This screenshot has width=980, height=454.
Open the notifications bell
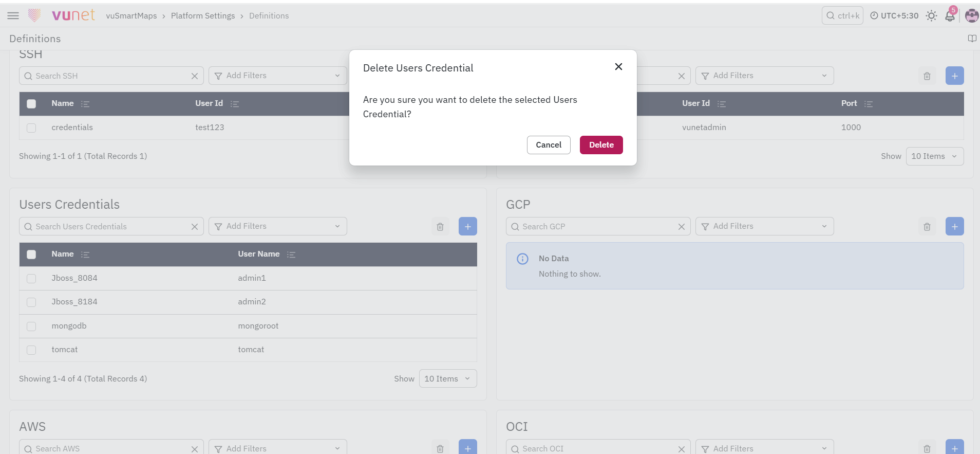(950, 16)
